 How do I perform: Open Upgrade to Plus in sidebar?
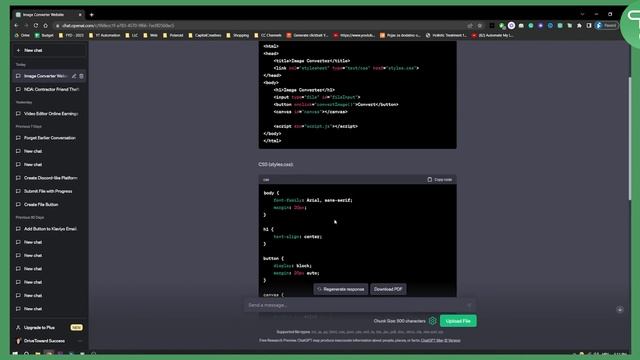(49, 327)
